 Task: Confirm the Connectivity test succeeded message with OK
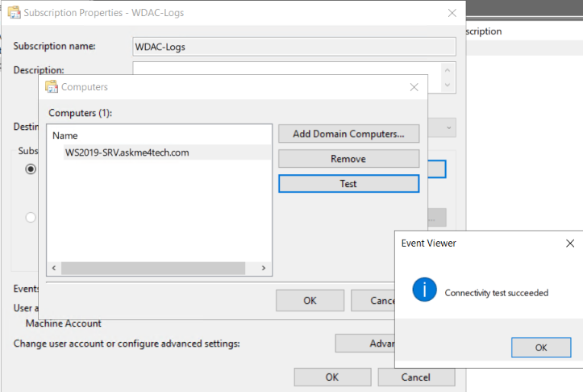pos(541,347)
